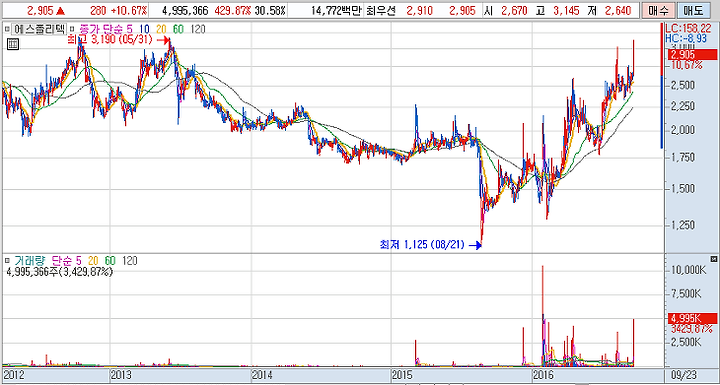Click the 280 +10.67% change value
Screen dimensions: 720x385
pos(119,10)
